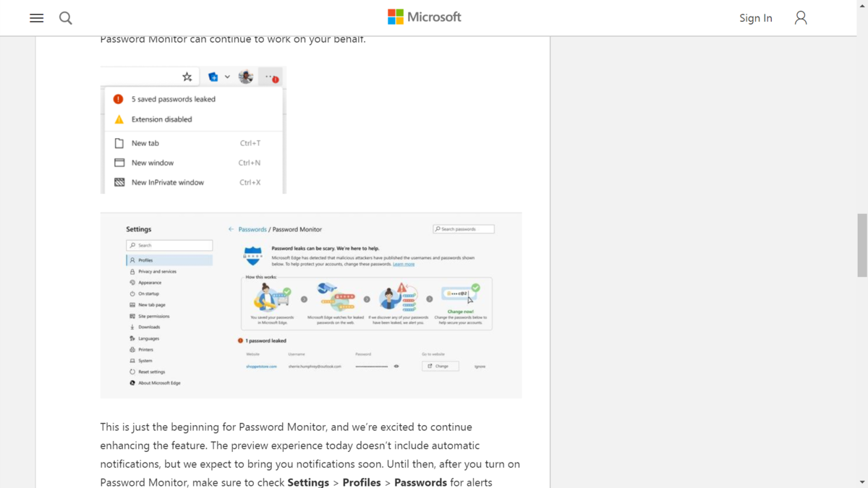Select 'Privacy and services' in Settings sidebar
The width and height of the screenshot is (868, 488).
click(x=157, y=271)
